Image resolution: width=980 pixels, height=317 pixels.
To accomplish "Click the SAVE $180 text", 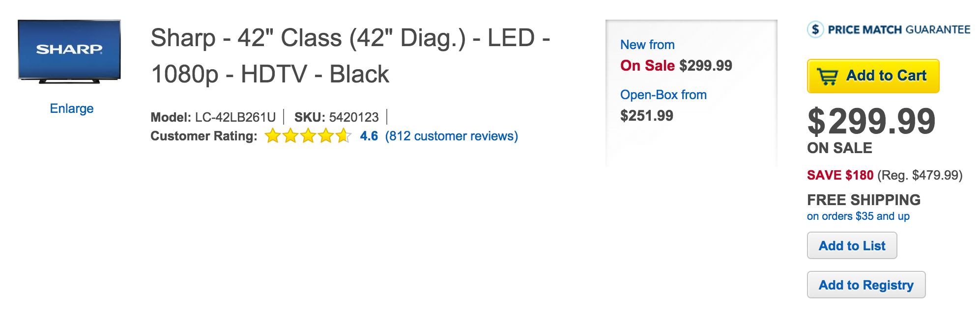I will click(840, 175).
